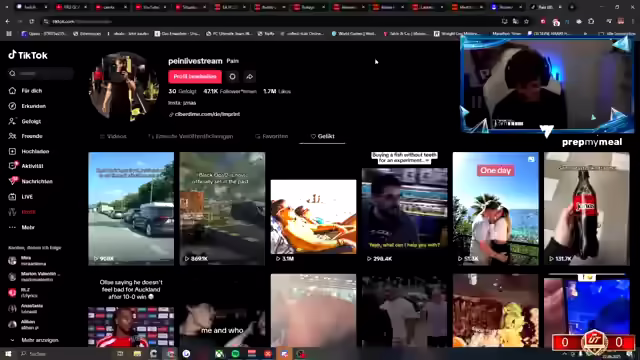Open the One day couple video
This screenshot has width=640, height=360.
tap(496, 209)
